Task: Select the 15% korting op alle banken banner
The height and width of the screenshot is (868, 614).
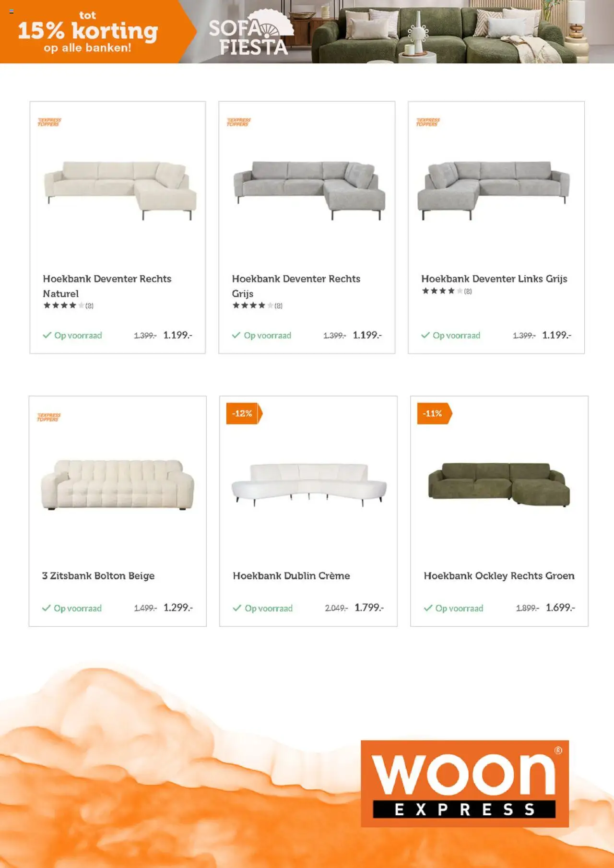Action: coord(88,32)
